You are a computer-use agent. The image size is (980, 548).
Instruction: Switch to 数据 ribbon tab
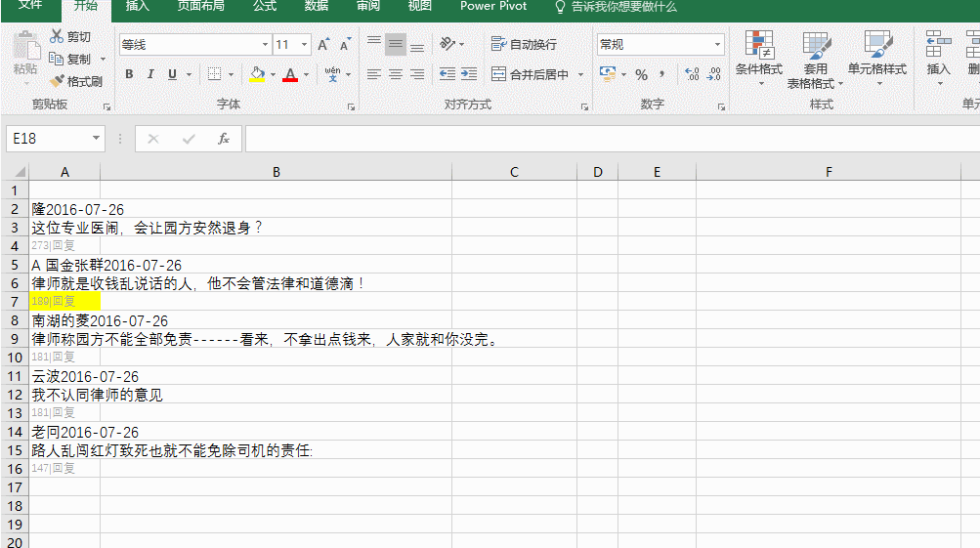coord(317,6)
